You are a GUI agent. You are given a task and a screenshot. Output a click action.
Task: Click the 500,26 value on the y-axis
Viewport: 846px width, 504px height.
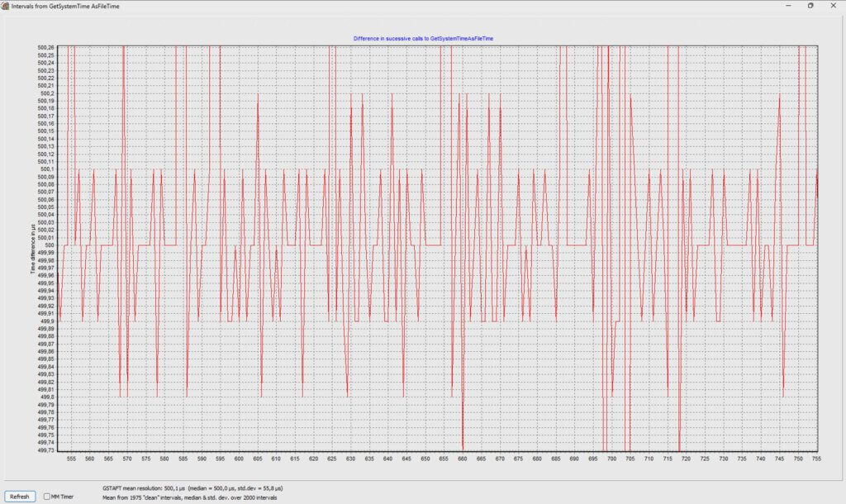pos(46,47)
